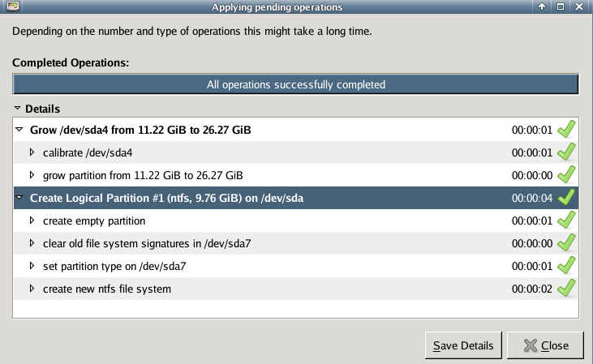Click the Save Details button

point(463,345)
